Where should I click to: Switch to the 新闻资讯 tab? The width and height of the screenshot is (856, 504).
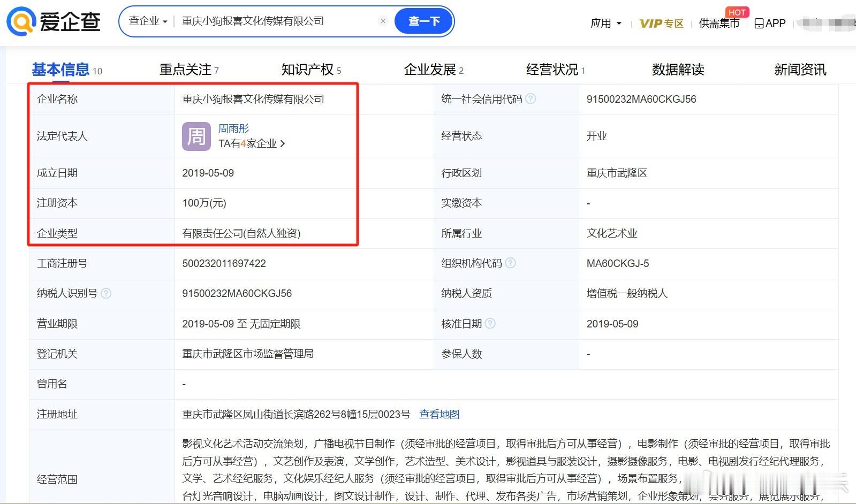(800, 70)
